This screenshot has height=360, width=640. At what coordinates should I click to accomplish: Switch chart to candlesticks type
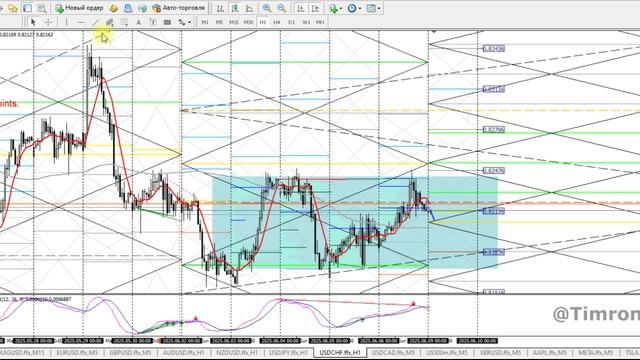235,8
